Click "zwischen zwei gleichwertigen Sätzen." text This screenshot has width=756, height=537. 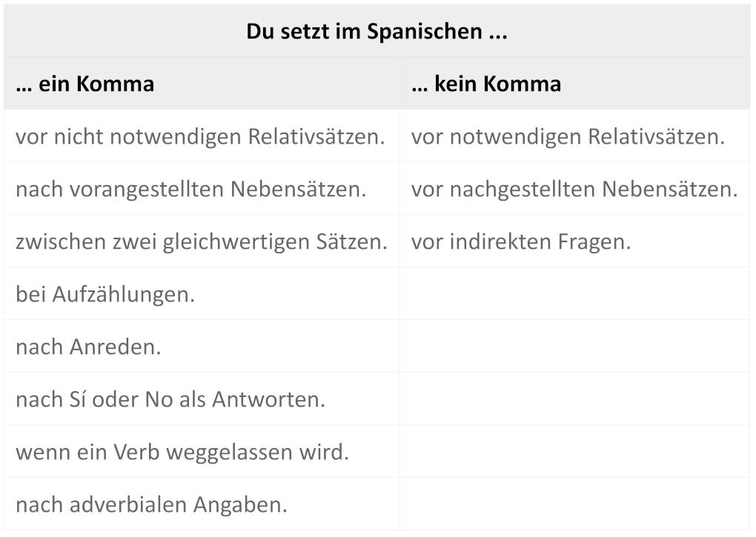point(202,242)
